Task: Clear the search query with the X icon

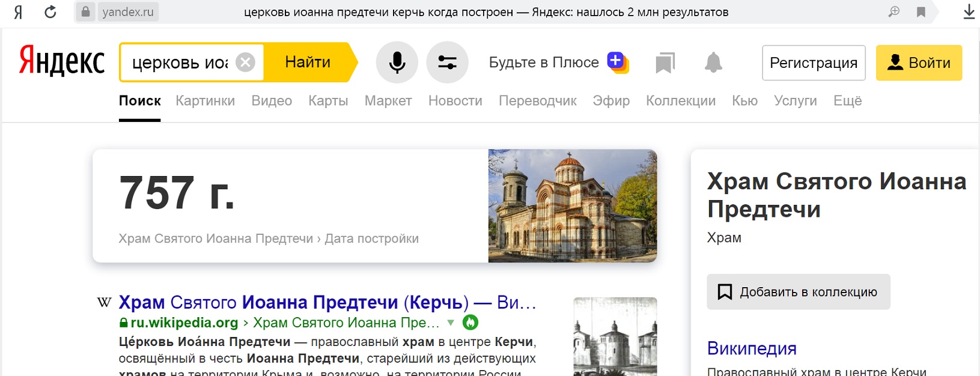Action: 245,62
